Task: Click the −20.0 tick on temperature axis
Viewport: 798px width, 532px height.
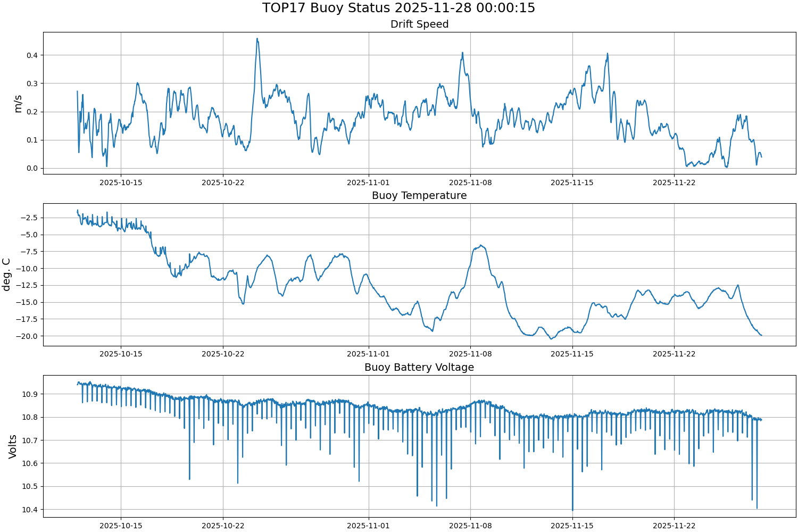Action: point(27,336)
